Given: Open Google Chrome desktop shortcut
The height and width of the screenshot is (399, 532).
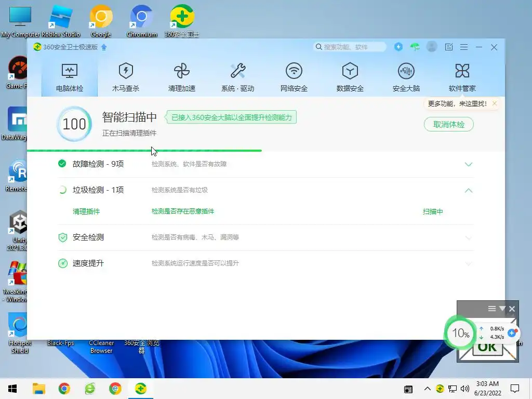Looking at the screenshot, I should tap(101, 21).
